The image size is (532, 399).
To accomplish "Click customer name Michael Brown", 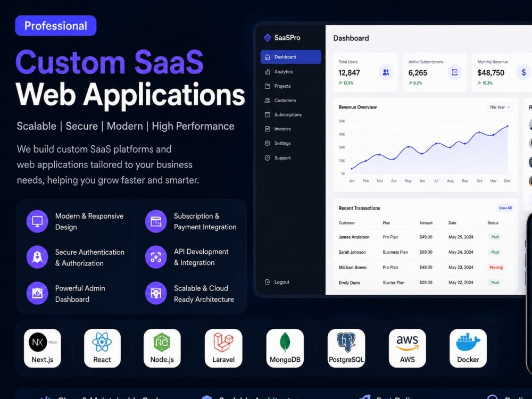I will click(x=353, y=268).
